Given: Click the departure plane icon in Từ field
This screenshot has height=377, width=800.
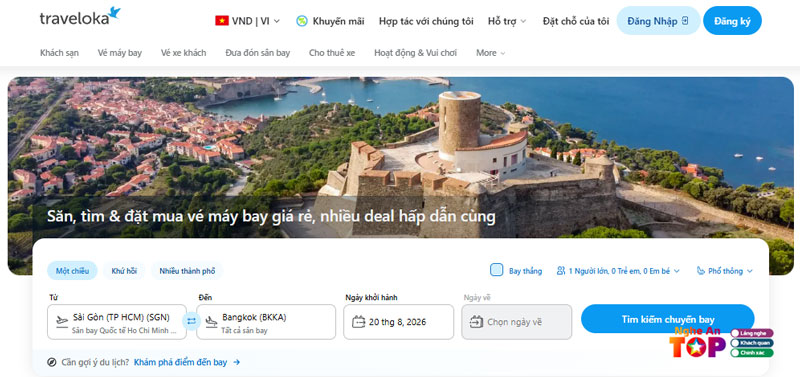Looking at the screenshot, I should pyautogui.click(x=62, y=321).
